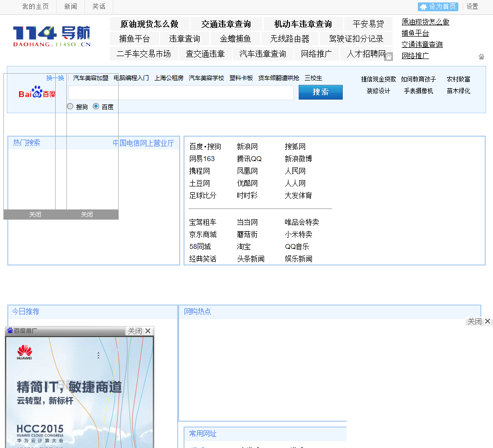This screenshot has width=493, height=448.
Task: Open 苗木绿化 link
Action: 458,91
